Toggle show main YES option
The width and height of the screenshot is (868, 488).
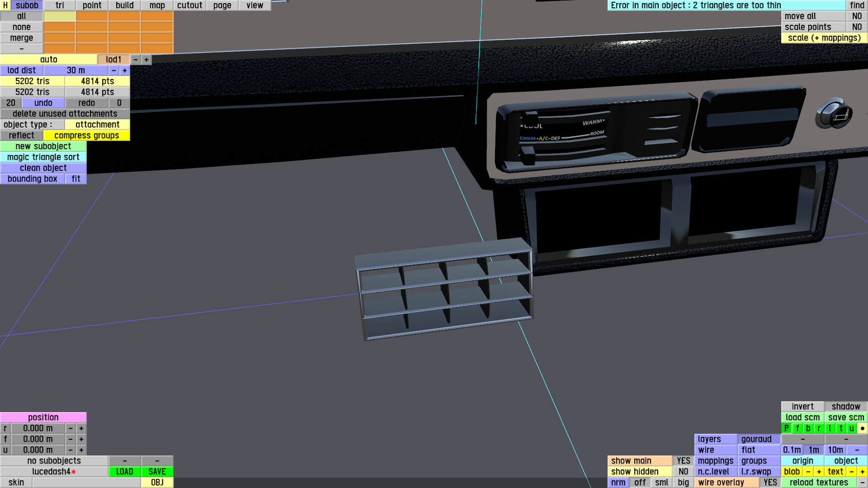tap(683, 461)
